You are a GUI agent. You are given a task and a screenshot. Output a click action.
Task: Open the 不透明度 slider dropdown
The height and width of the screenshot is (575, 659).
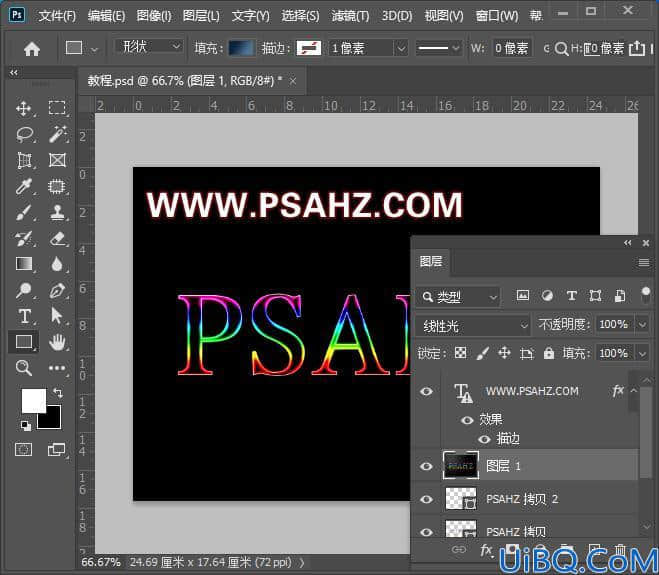(x=643, y=324)
